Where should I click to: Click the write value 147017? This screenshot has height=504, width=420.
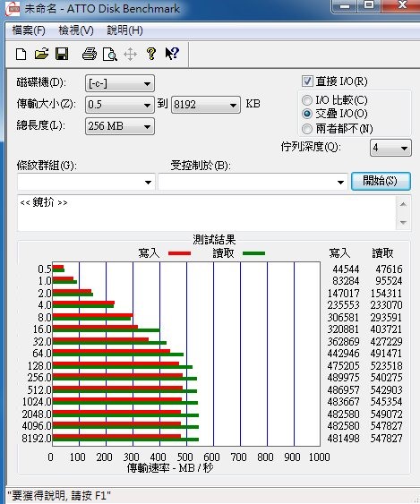click(x=343, y=293)
